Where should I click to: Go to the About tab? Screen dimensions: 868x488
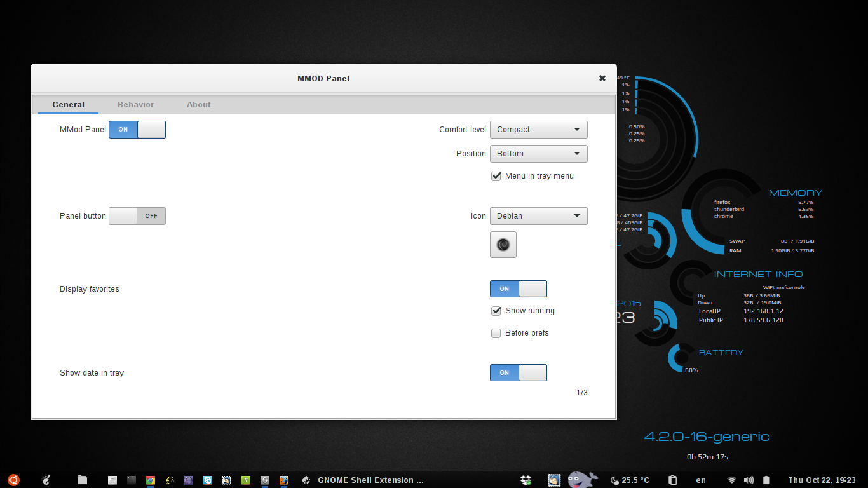(x=198, y=105)
